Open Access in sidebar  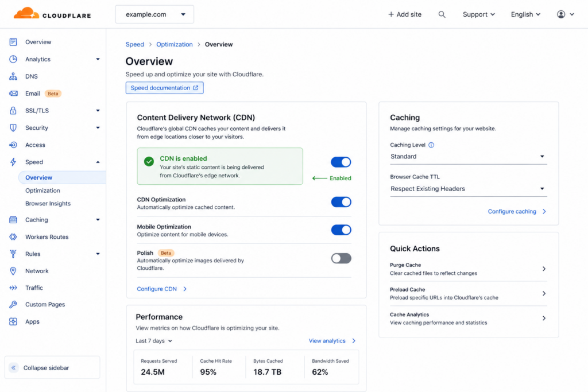(35, 145)
